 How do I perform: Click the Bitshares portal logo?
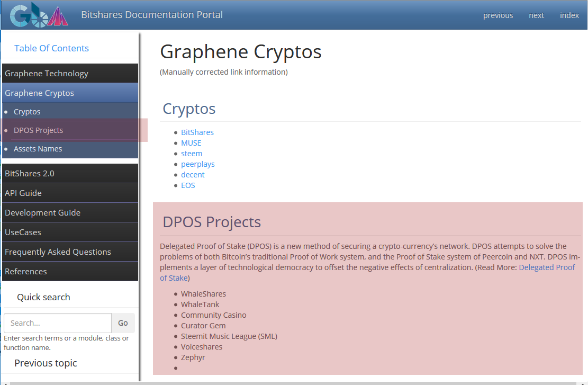(x=39, y=15)
